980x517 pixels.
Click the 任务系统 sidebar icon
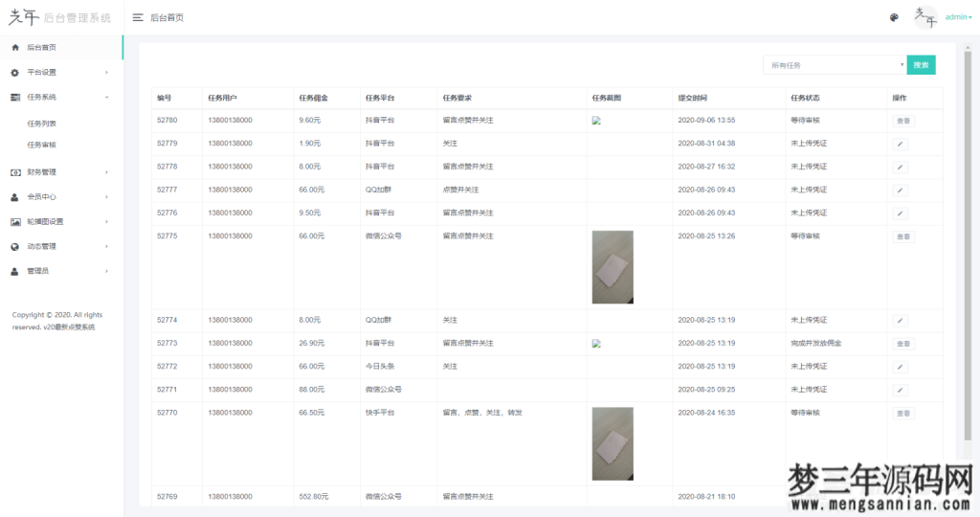click(x=15, y=97)
